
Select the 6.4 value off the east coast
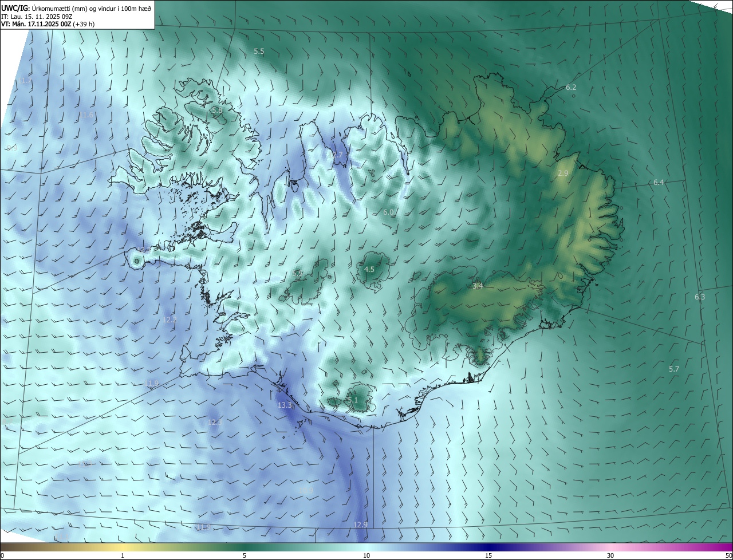click(x=659, y=183)
